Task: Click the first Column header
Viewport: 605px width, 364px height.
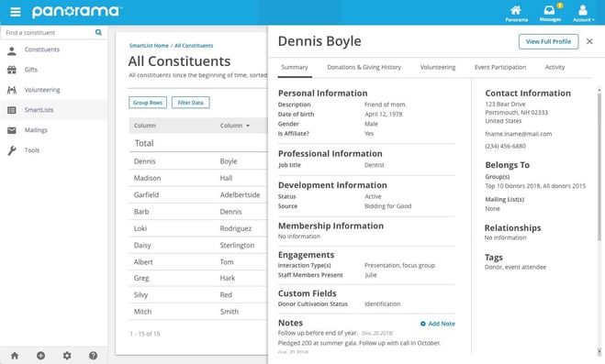Action: (x=145, y=126)
